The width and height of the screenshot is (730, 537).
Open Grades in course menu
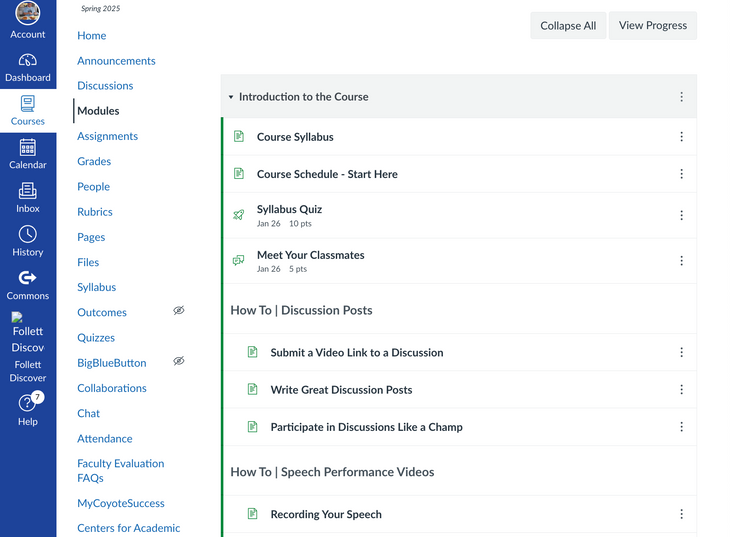94,161
